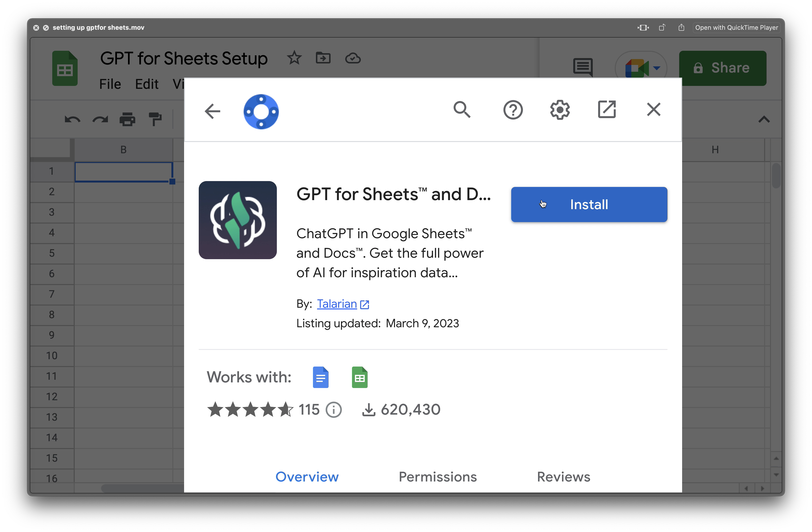Open the help question mark icon
The width and height of the screenshot is (812, 532).
(x=513, y=110)
